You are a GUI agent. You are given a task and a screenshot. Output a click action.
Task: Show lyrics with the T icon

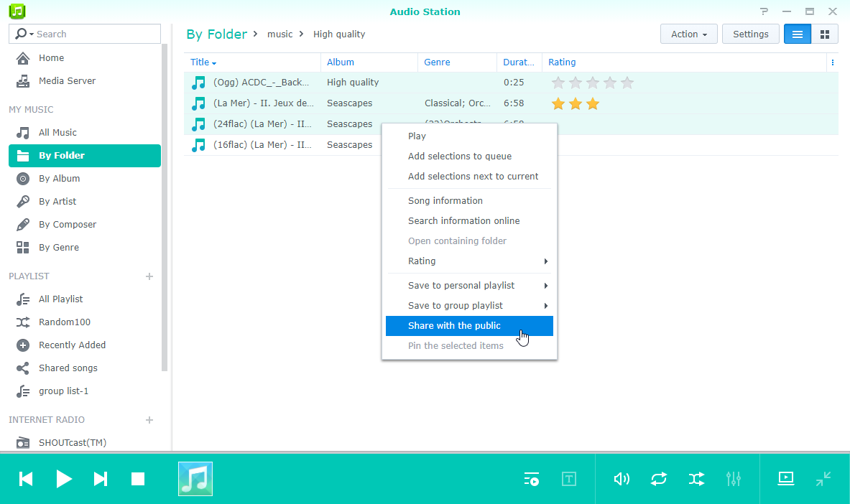click(x=568, y=479)
